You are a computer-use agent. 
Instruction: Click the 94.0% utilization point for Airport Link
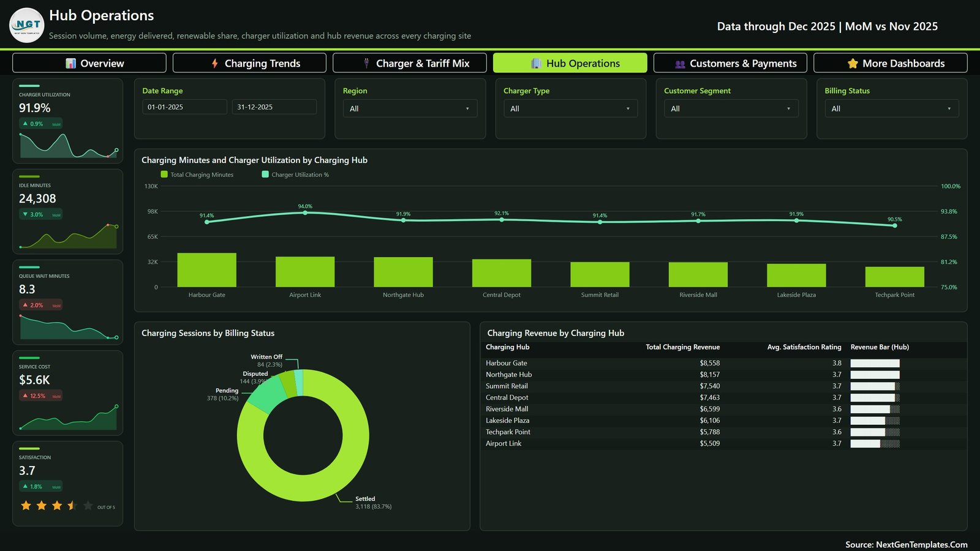pyautogui.click(x=305, y=212)
